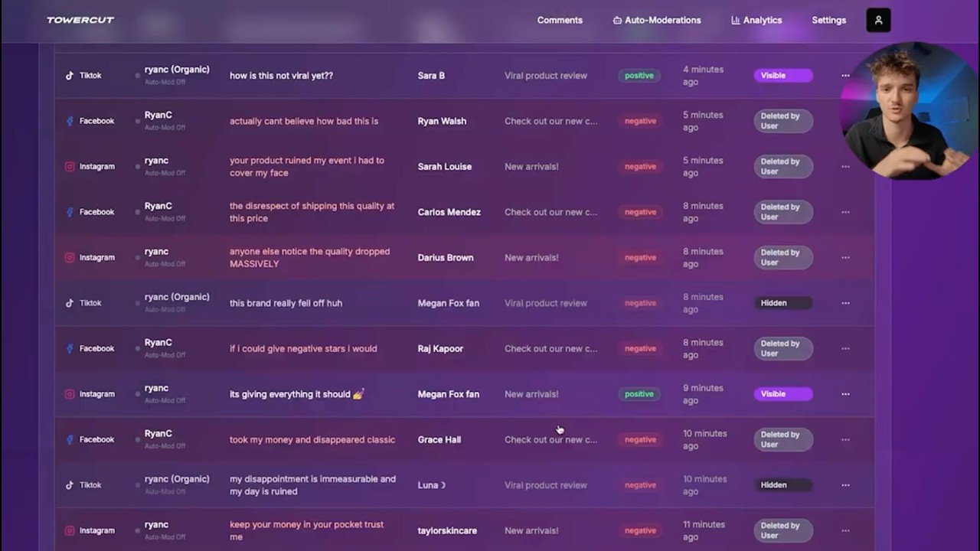980x551 pixels.
Task: Open the three-dot menu for Darius Brown comment
Action: (845, 258)
